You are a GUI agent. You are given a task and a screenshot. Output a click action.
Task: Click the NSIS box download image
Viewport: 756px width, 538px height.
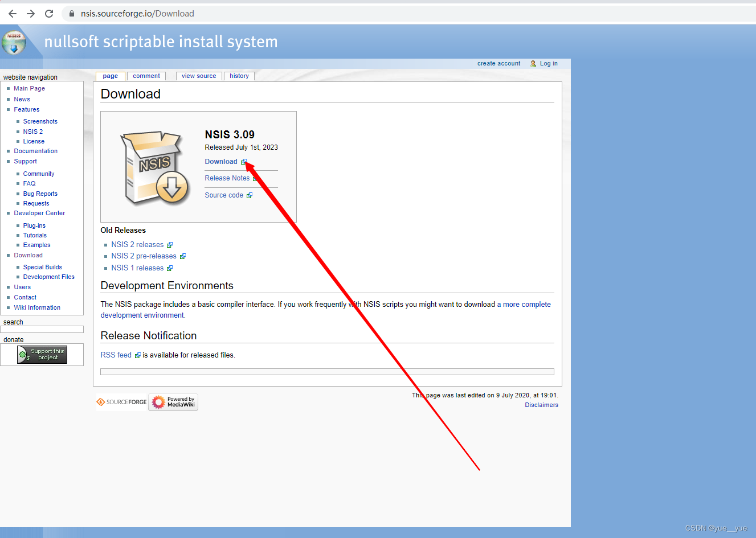[155, 167]
